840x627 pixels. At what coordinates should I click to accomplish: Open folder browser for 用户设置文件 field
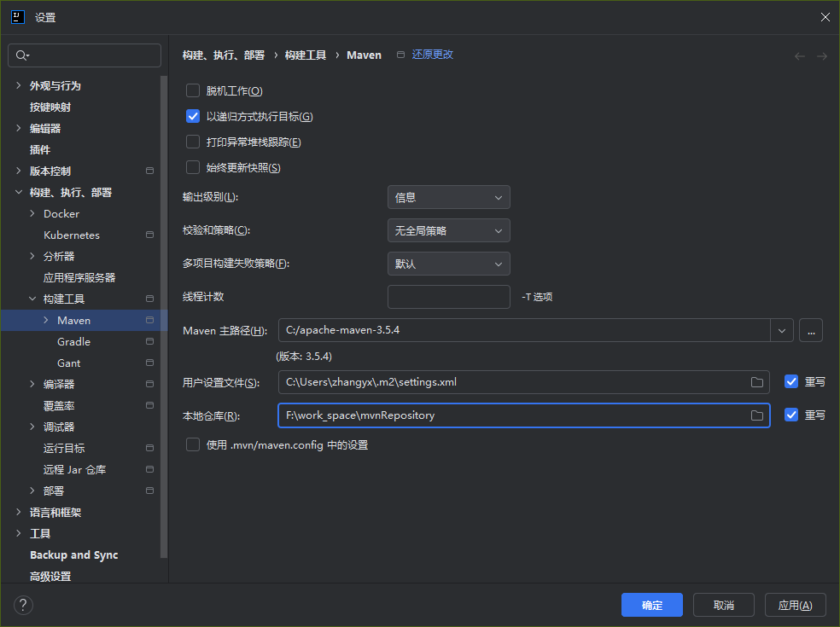(756, 382)
